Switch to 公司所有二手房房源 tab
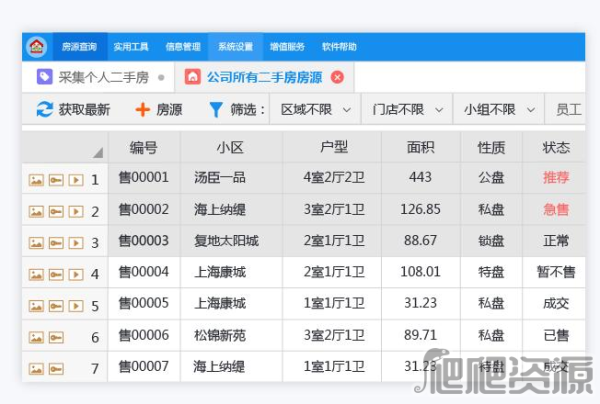Image resolution: width=600 pixels, height=404 pixels. pos(264,77)
